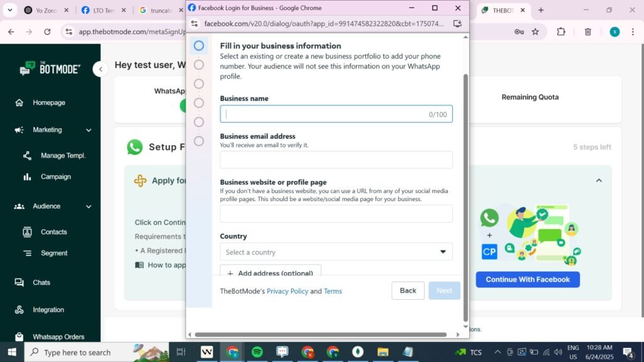Open Homepage in the BotMode sidebar

[x=49, y=102]
